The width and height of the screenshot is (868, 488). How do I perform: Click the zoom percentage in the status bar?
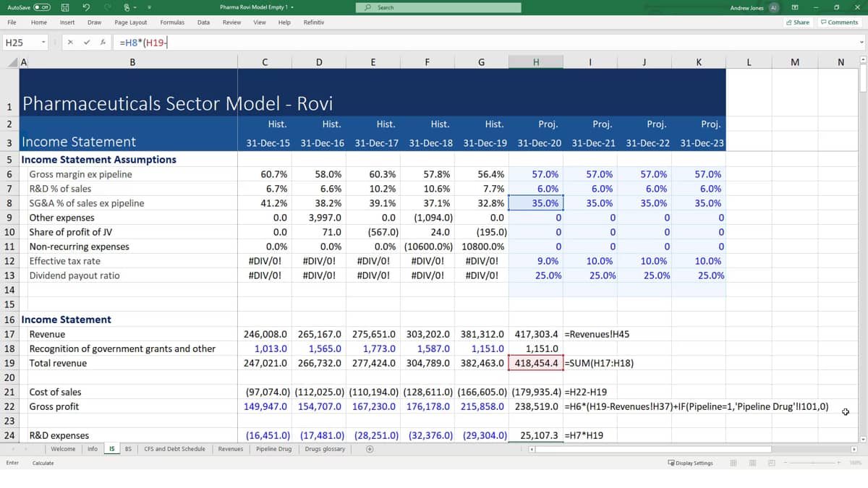855,463
